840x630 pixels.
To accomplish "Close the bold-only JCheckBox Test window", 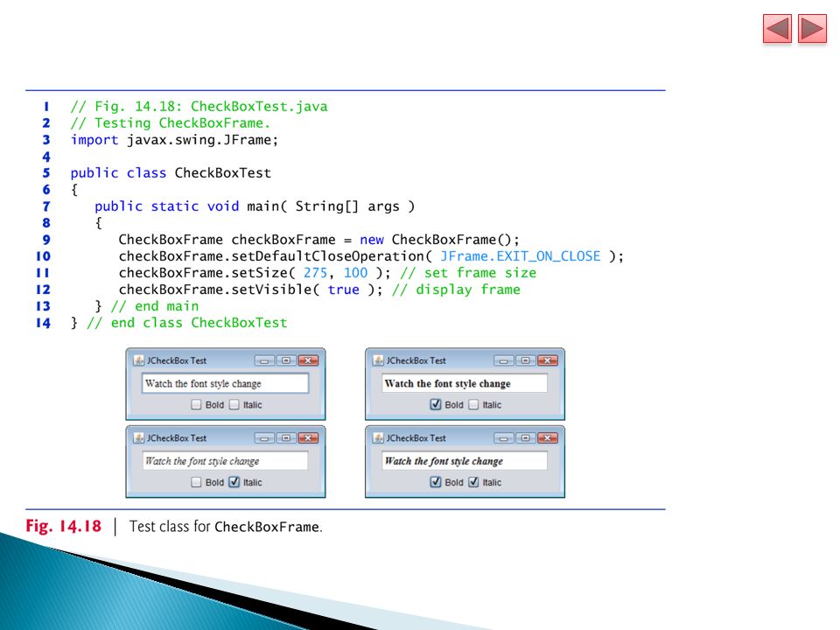I will pyautogui.click(x=548, y=360).
